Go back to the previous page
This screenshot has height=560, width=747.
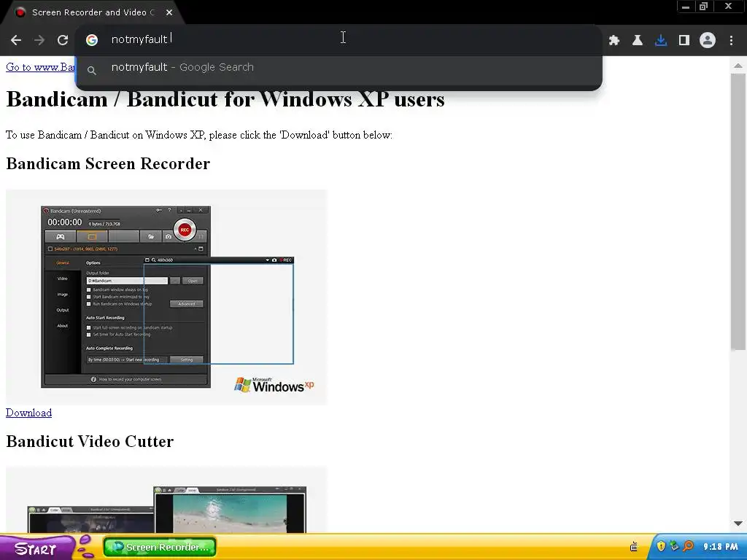(16, 40)
